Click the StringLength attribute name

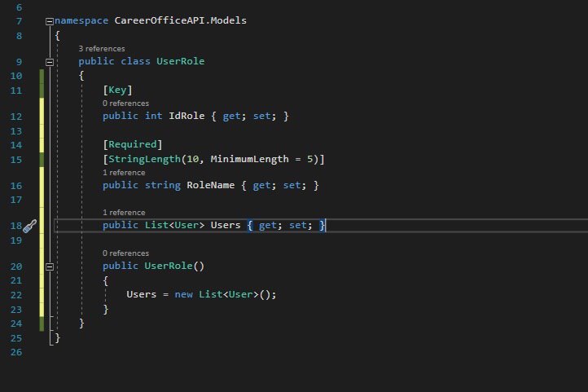(x=144, y=159)
